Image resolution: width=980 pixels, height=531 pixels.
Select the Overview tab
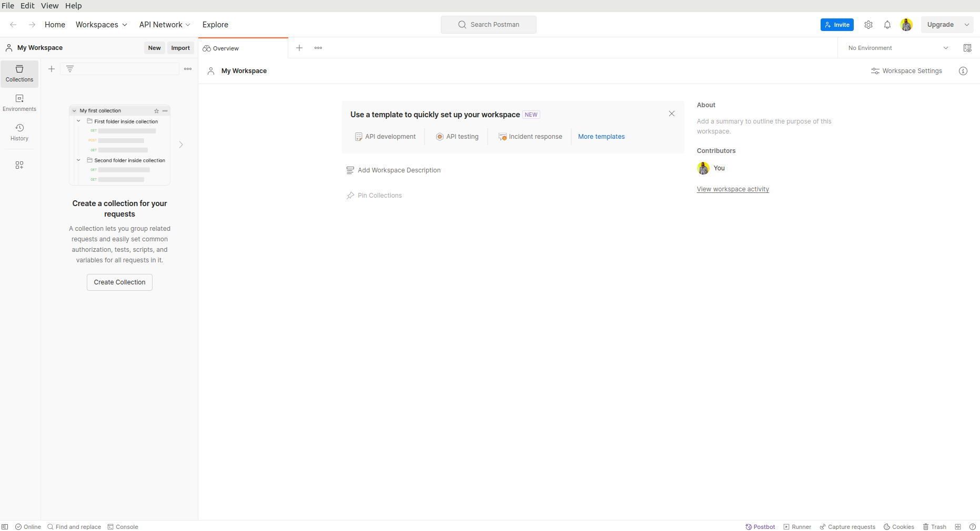click(x=243, y=48)
